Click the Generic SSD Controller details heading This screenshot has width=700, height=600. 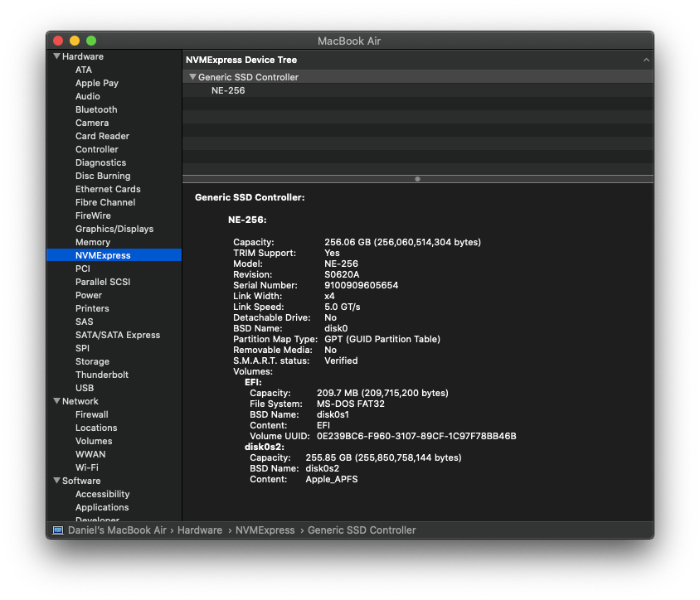(250, 197)
